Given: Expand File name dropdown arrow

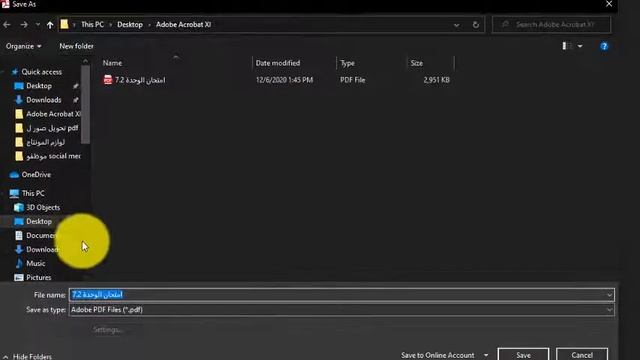Looking at the screenshot, I should pyautogui.click(x=609, y=295).
